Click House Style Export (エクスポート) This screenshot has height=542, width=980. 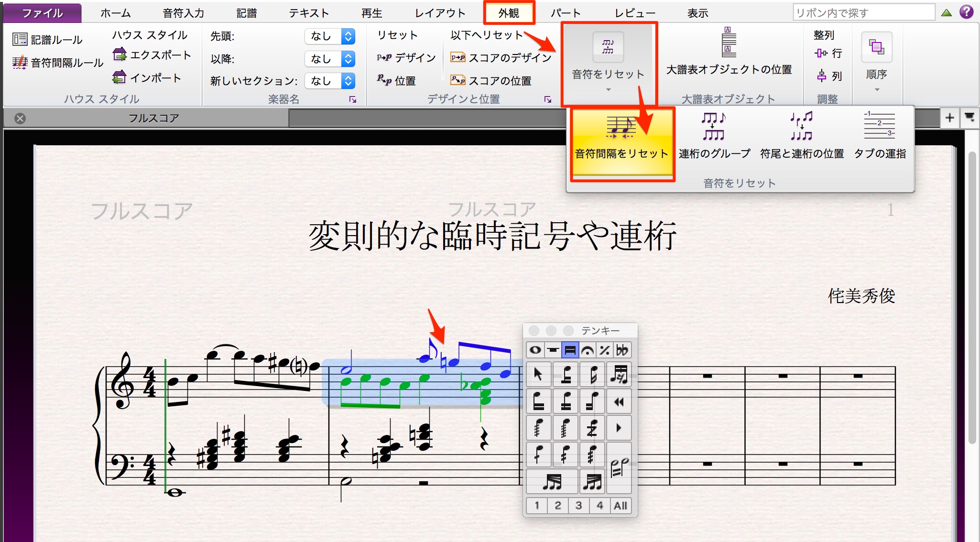(x=152, y=55)
